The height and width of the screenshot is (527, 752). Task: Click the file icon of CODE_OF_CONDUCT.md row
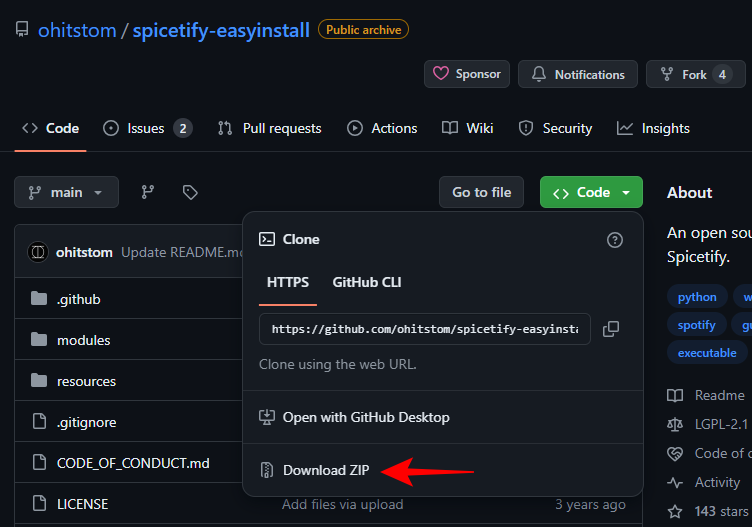[x=39, y=463]
